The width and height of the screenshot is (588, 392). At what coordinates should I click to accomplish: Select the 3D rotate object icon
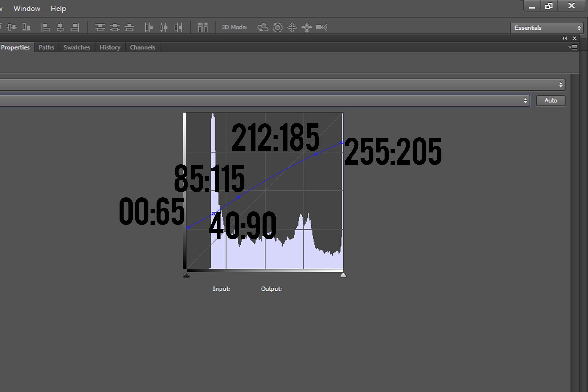[262, 27]
